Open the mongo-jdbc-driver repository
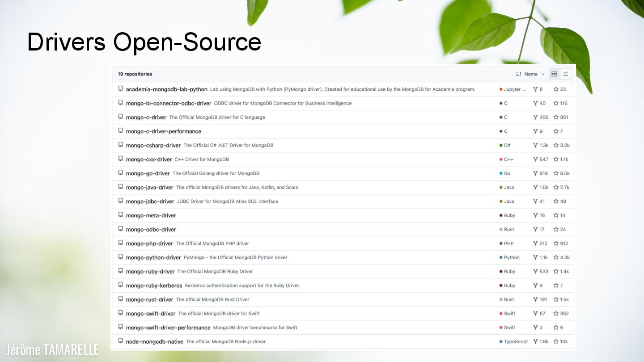Screen dimensions: 644x362 (150, 202)
